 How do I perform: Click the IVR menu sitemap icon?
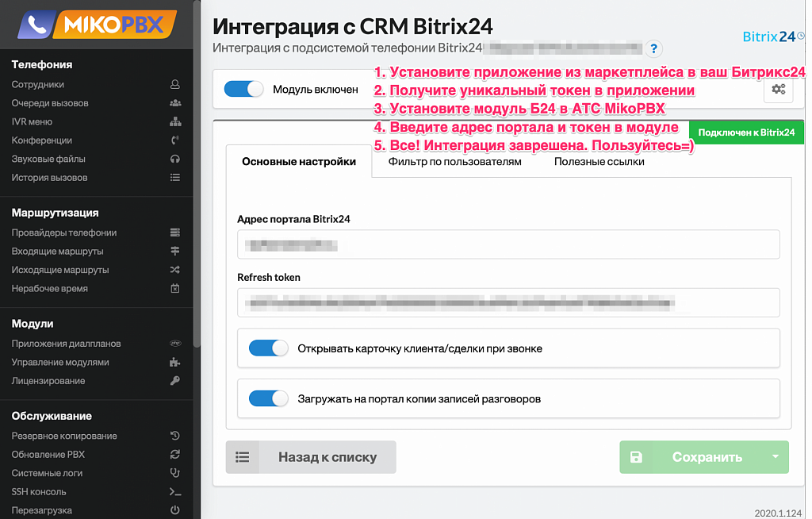[x=175, y=121]
